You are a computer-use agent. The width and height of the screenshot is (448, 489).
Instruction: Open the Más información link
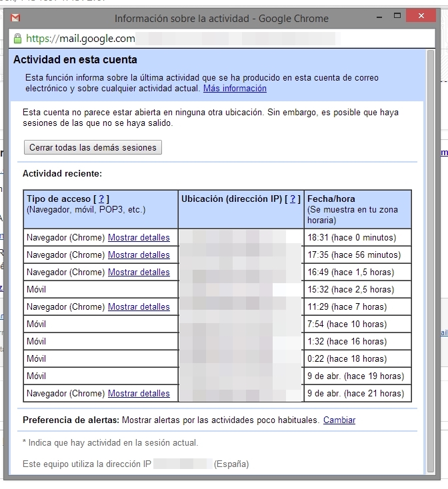[x=235, y=89]
